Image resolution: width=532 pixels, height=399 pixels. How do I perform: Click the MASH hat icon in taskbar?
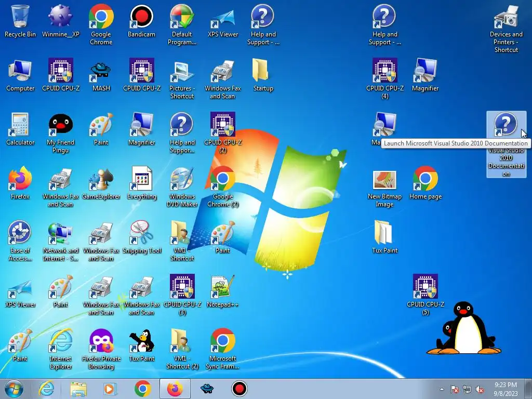click(207, 389)
